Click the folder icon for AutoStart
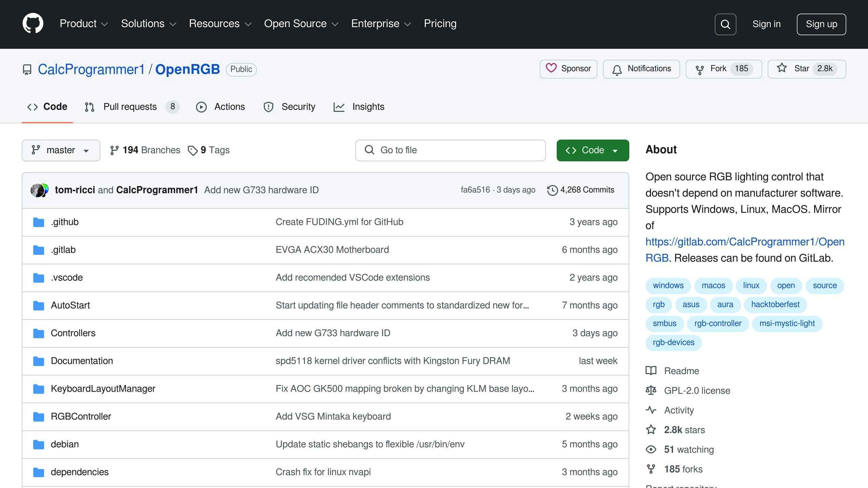Screen dimensions: 868x488 pos(39,306)
